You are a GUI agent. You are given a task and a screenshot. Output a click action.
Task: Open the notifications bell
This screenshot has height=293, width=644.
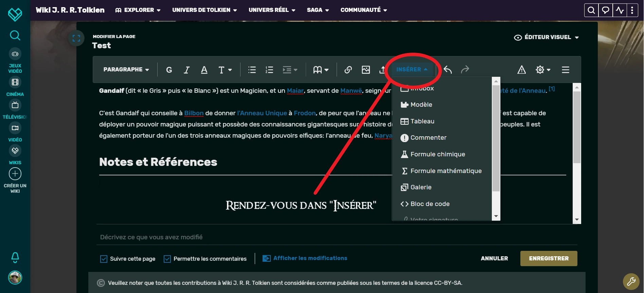tap(15, 257)
